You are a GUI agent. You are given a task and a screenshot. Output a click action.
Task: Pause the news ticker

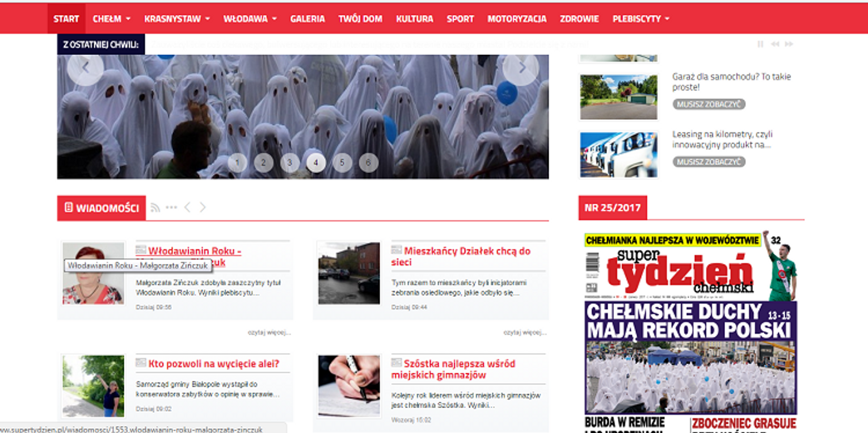760,44
